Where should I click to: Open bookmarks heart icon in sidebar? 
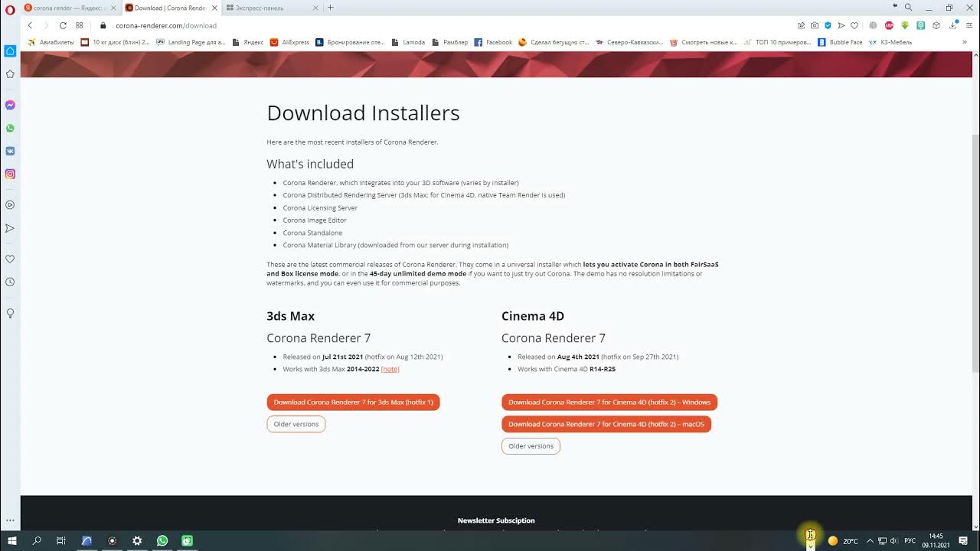10,259
